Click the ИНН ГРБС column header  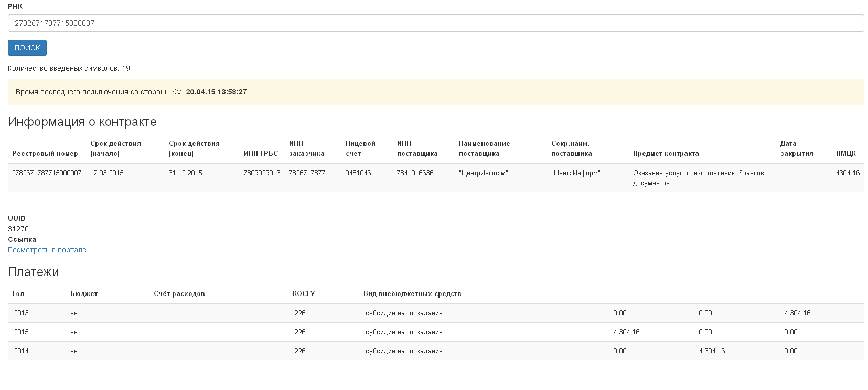(x=261, y=153)
